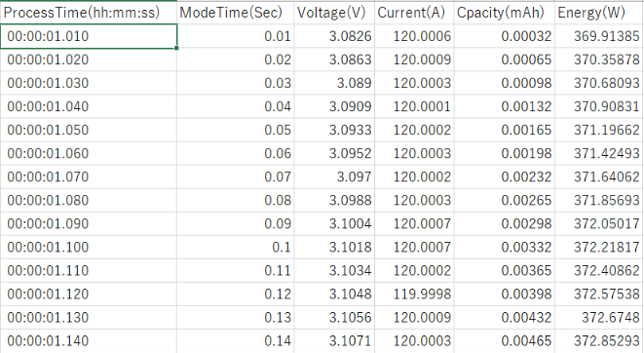Viewport: 644px width, 353px height.
Task: Click the cell containing 00:00:01.010
Action: [89, 36]
